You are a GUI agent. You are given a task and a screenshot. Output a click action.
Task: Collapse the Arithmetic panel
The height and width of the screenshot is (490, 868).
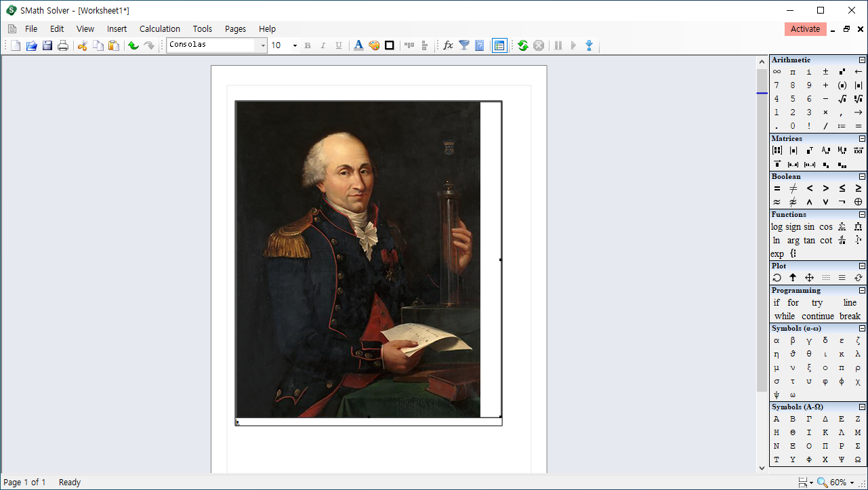coord(862,60)
